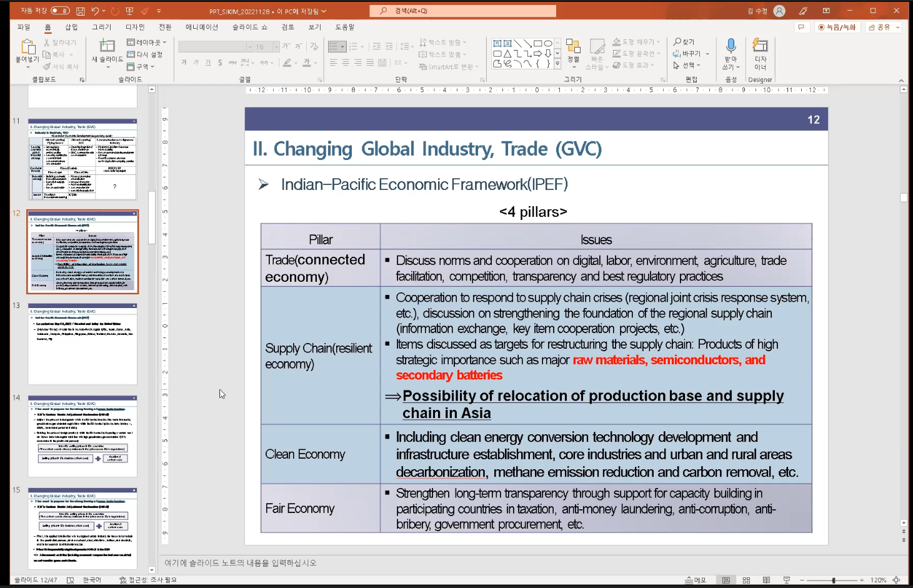The height and width of the screenshot is (588, 913).
Task: Toggle the notes (메모) pane in status bar
Action: 696,581
